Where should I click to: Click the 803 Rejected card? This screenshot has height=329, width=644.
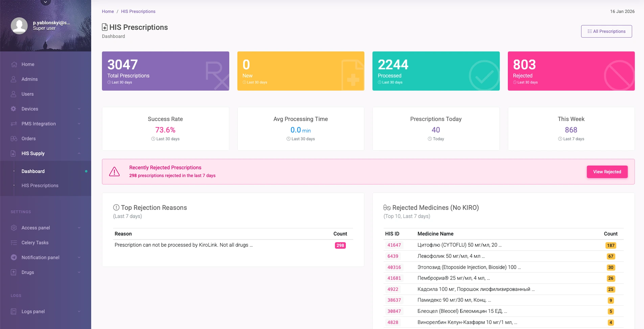pyautogui.click(x=571, y=71)
